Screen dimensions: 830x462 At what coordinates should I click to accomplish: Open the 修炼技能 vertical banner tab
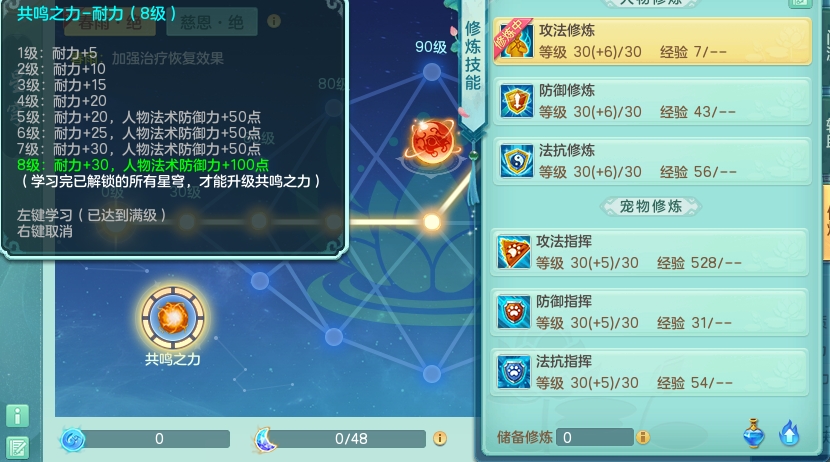pyautogui.click(x=473, y=56)
